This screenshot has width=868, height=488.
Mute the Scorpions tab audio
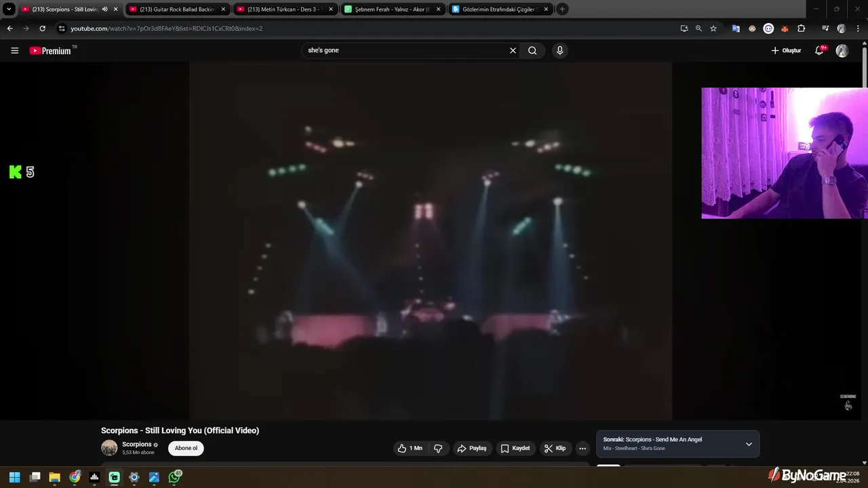tap(104, 9)
